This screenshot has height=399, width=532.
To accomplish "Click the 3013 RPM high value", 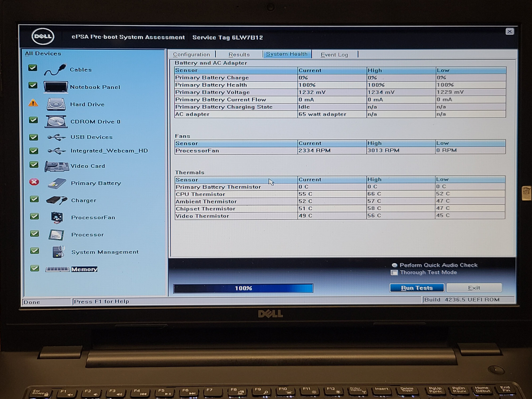I will [x=383, y=150].
